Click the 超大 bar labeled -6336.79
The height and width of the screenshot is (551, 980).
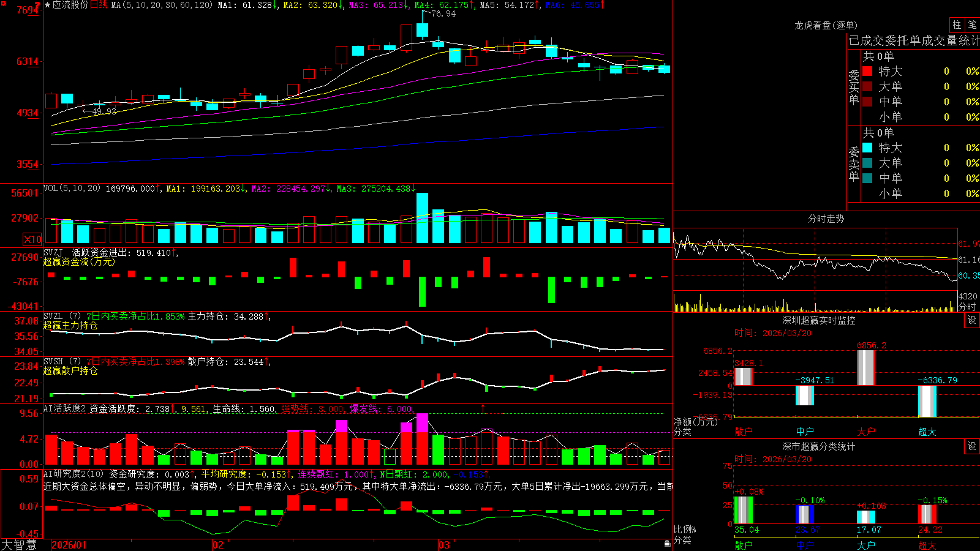pyautogui.click(x=927, y=402)
